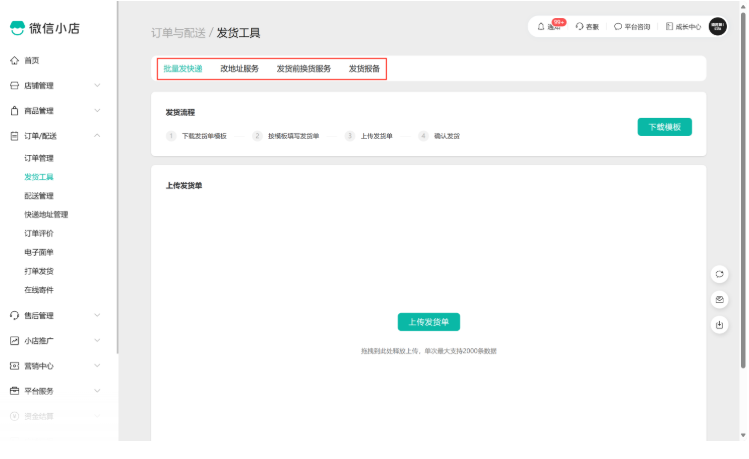The height and width of the screenshot is (459, 749).
Task: Click the message icon on right edge
Action: tap(719, 299)
